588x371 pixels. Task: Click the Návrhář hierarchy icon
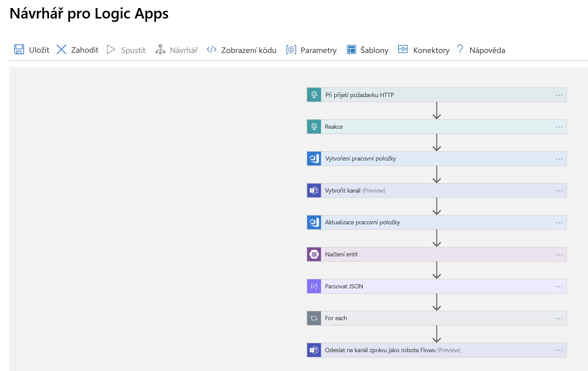160,49
